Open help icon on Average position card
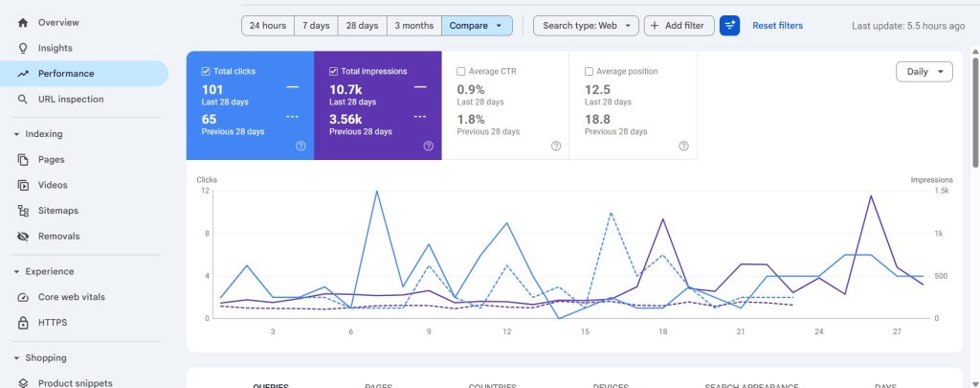The width and height of the screenshot is (980, 388). point(683,146)
